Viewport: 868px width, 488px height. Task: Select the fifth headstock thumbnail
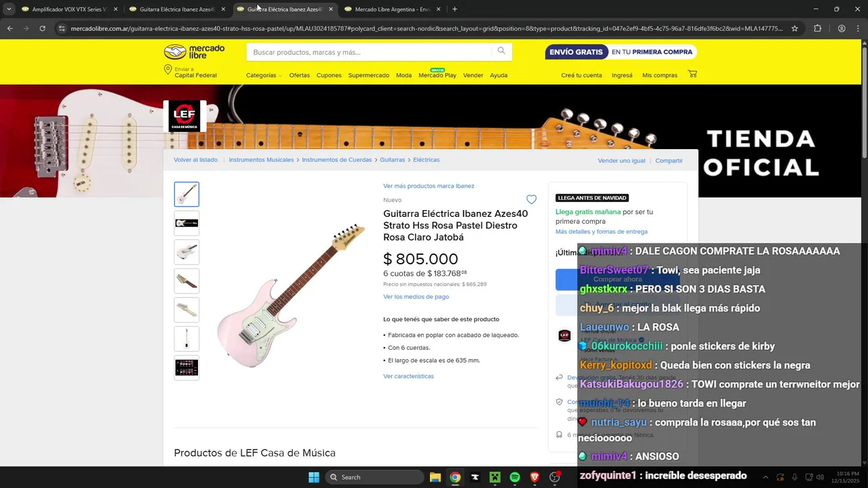(186, 310)
